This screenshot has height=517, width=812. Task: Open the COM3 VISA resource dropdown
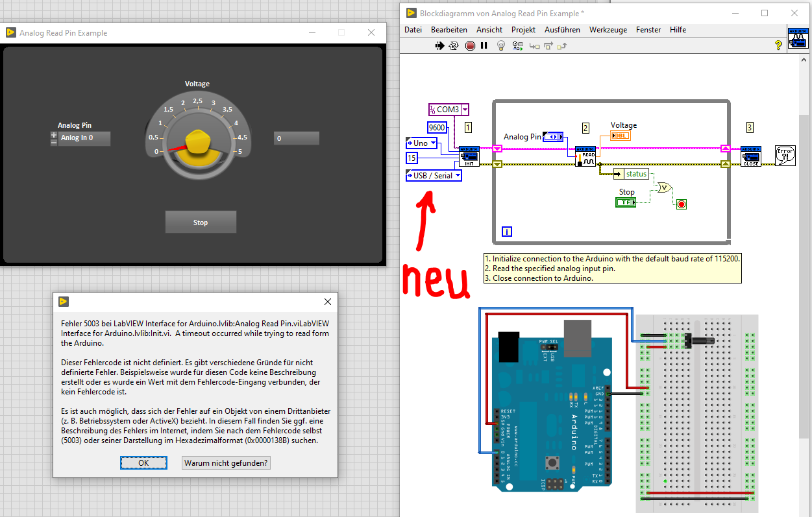pyautogui.click(x=465, y=110)
